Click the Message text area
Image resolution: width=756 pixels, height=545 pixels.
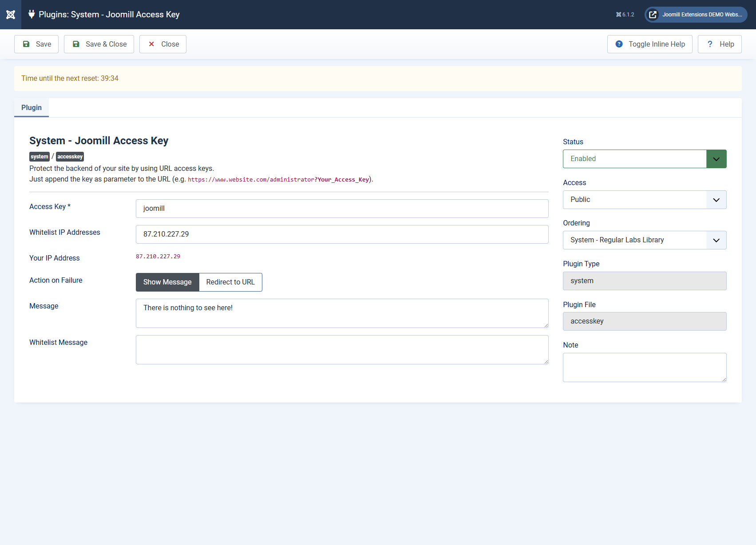click(342, 313)
